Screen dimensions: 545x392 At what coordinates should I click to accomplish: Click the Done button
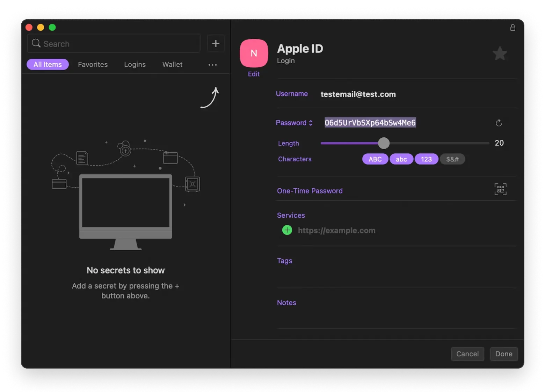pos(503,354)
